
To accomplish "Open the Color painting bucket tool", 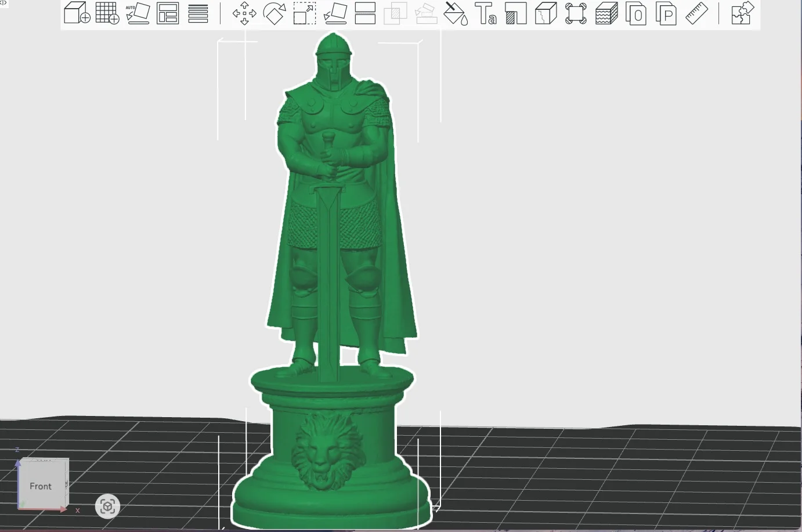I will click(456, 13).
